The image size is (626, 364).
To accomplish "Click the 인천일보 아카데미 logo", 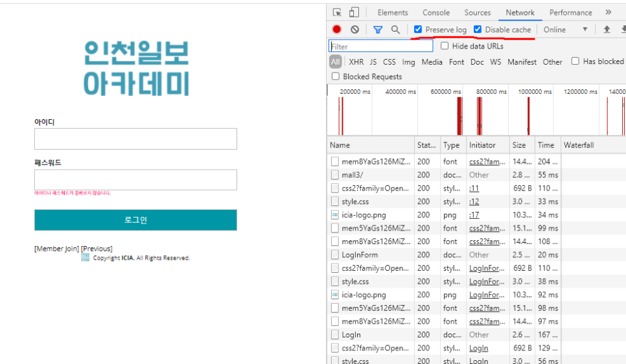I will [136, 68].
